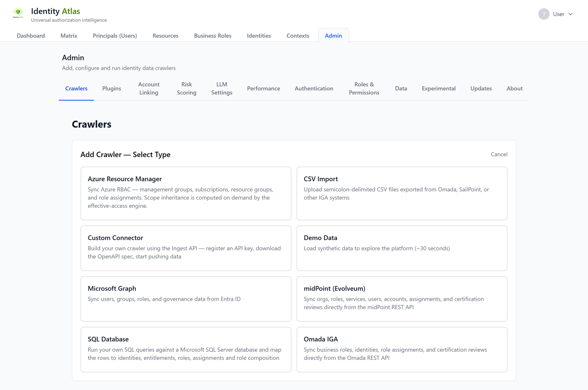Open the Plugins sub-tab

[112, 88]
